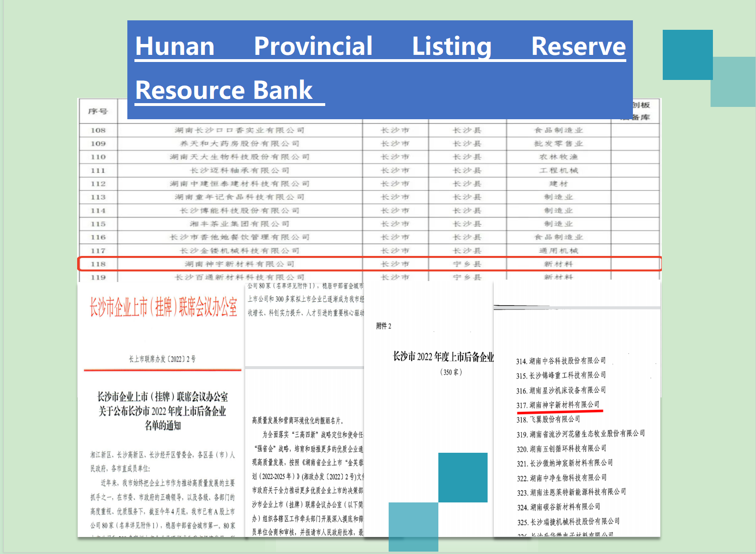Select the 工程机械 cell in row 111
Image resolution: width=756 pixels, height=554 pixels.
coord(558,170)
